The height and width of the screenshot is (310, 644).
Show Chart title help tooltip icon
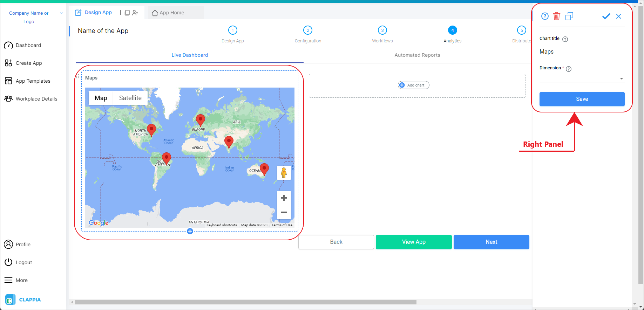(565, 39)
